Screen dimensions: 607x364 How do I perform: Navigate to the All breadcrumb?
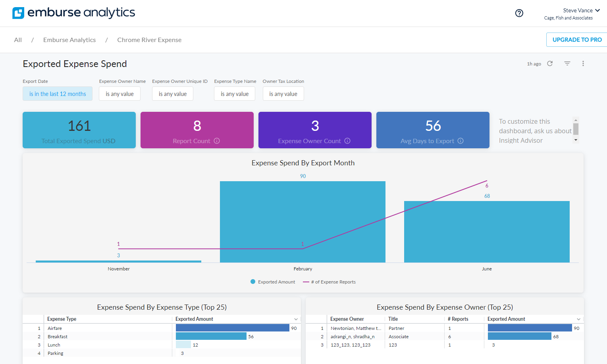click(x=17, y=40)
